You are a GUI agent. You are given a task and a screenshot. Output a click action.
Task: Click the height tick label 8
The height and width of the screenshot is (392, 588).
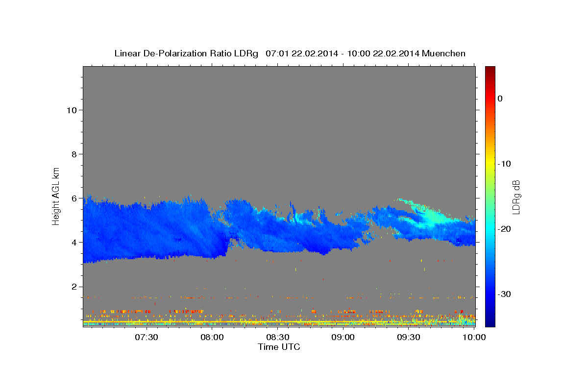(74, 154)
